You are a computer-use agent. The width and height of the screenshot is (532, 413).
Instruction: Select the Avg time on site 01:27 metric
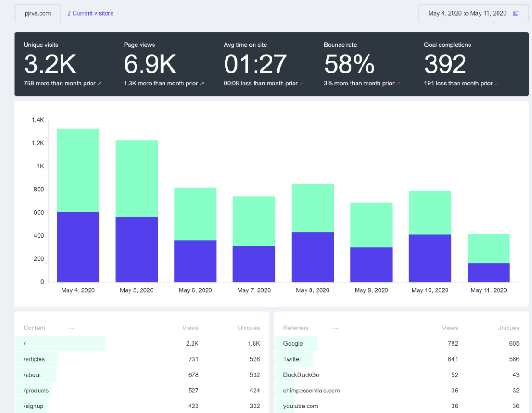pyautogui.click(x=264, y=64)
